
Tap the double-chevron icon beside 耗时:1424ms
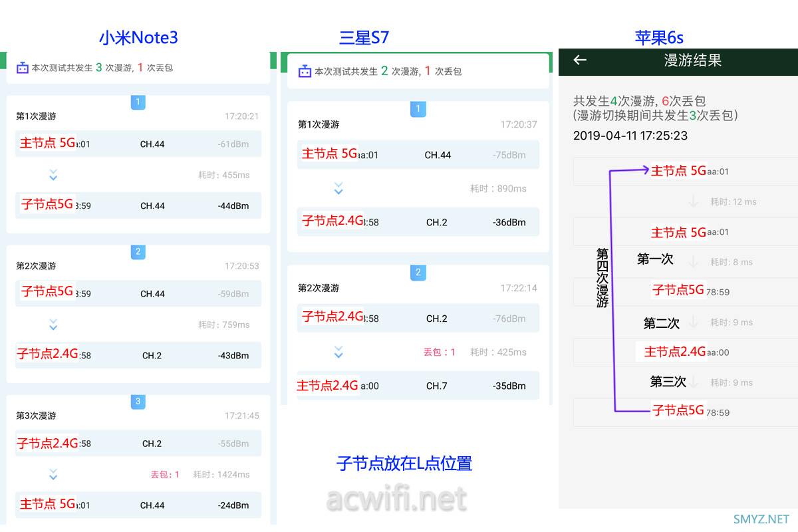53,474
